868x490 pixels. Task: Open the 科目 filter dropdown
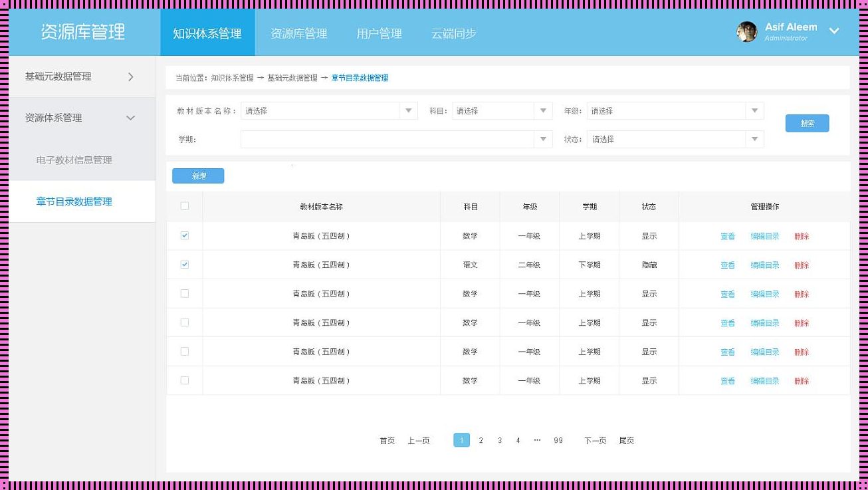pyautogui.click(x=502, y=111)
